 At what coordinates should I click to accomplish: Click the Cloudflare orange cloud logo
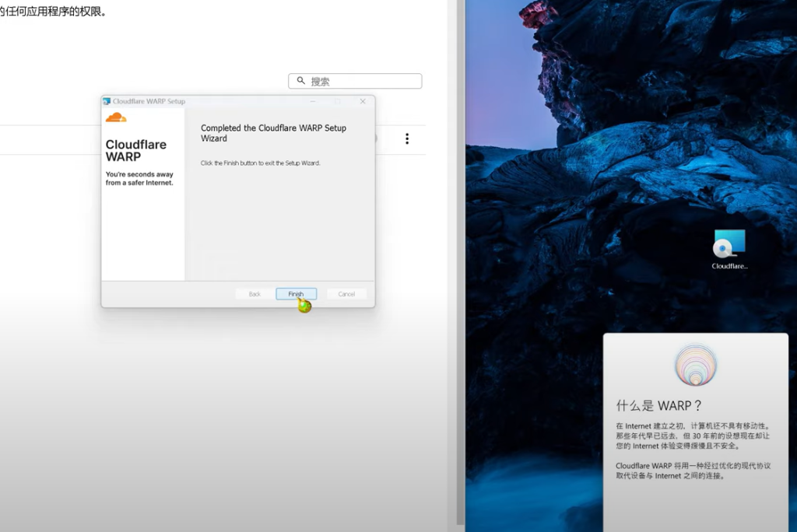116,118
